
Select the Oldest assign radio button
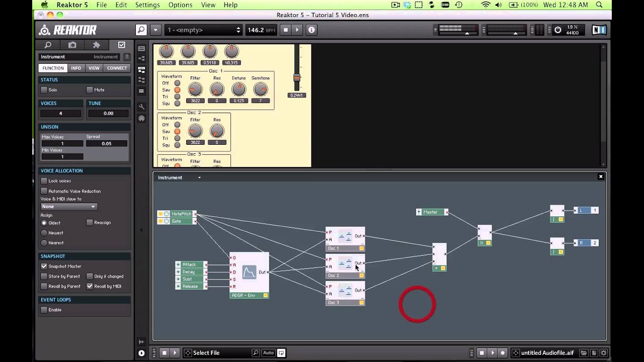pos(44,223)
